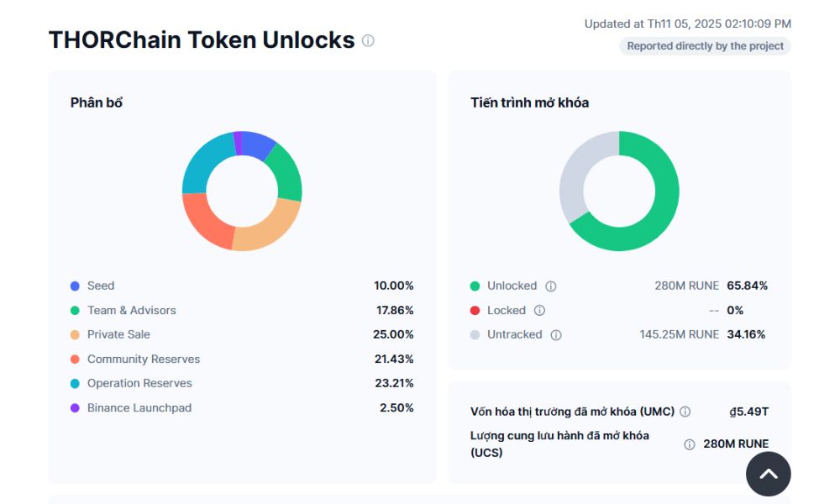
Task: Click info icon next to UCS circulating supply
Action: click(x=690, y=444)
